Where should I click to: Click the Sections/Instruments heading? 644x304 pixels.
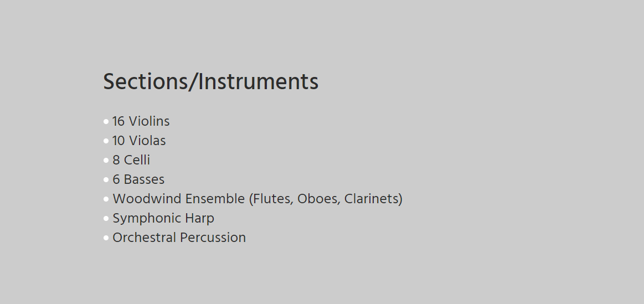pos(210,81)
